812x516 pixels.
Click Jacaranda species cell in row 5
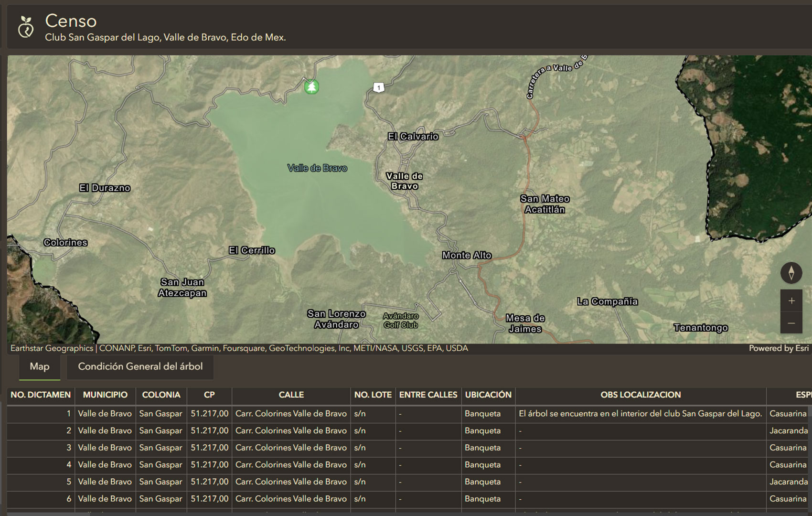point(789,482)
